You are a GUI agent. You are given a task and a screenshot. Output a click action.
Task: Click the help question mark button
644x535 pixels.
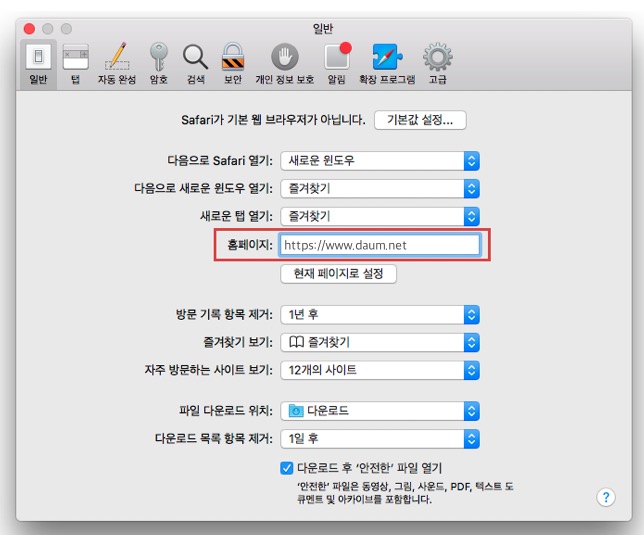[x=605, y=497]
